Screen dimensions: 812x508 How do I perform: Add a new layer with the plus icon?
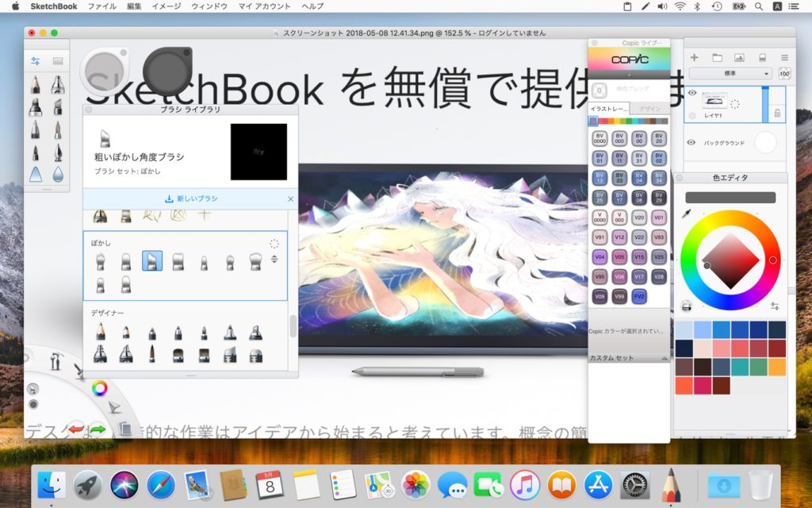pos(694,56)
